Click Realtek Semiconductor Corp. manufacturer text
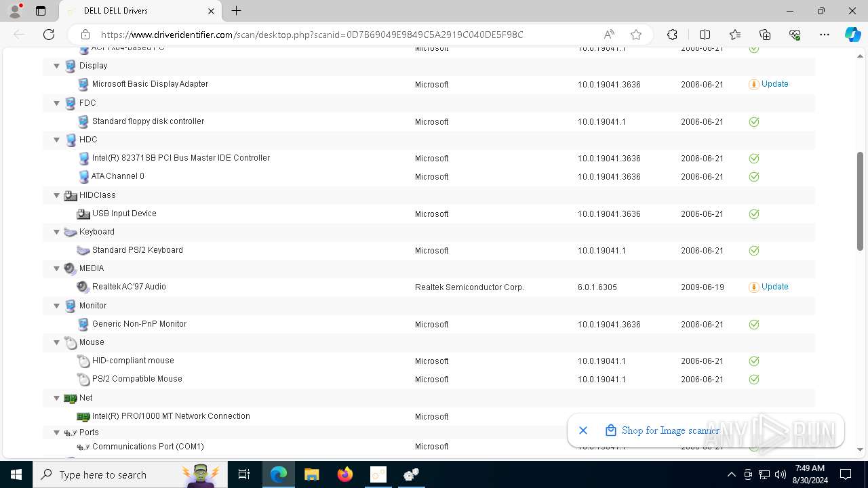 pos(469,287)
